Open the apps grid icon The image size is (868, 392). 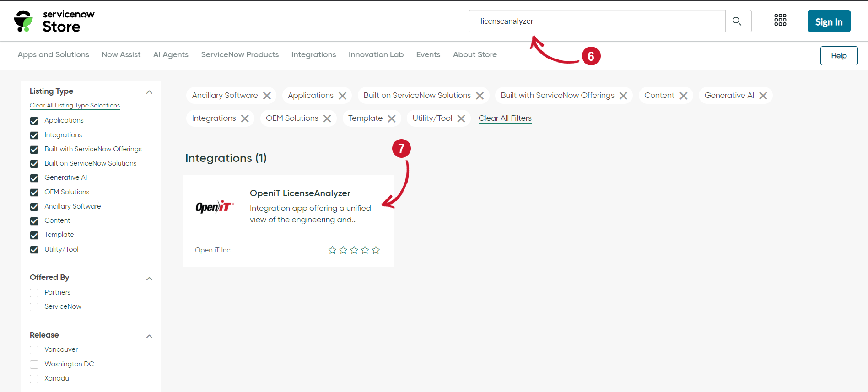780,20
